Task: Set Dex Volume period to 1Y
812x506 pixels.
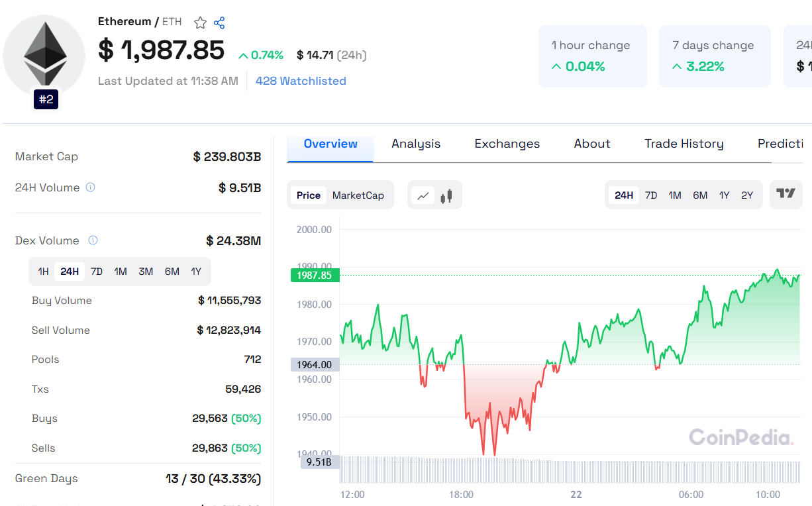Action: click(x=196, y=272)
